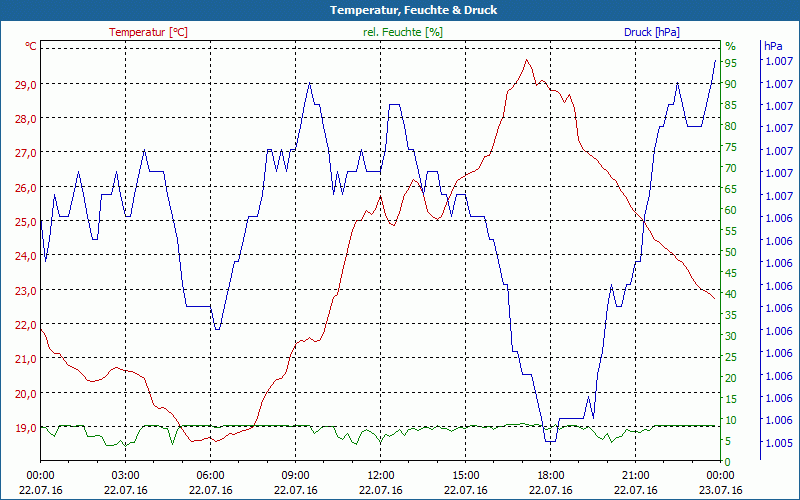Click the 0 value on humidity axis
Image resolution: width=800 pixels, height=500 pixels.
[x=728, y=462]
